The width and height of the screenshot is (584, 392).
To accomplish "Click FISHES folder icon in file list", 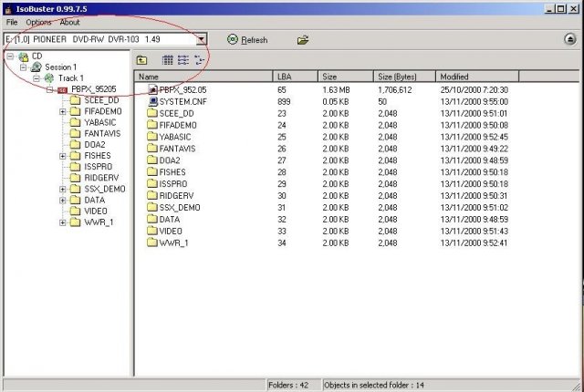I will (152, 171).
